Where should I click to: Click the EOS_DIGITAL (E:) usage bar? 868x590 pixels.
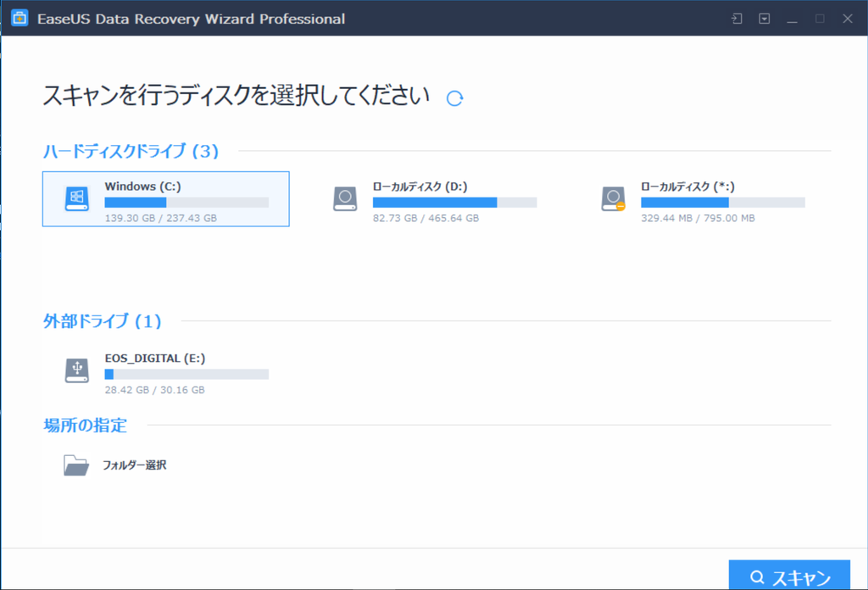tap(186, 374)
